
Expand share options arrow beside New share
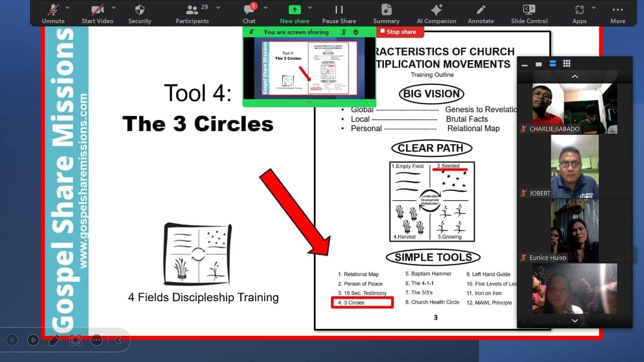(x=310, y=8)
